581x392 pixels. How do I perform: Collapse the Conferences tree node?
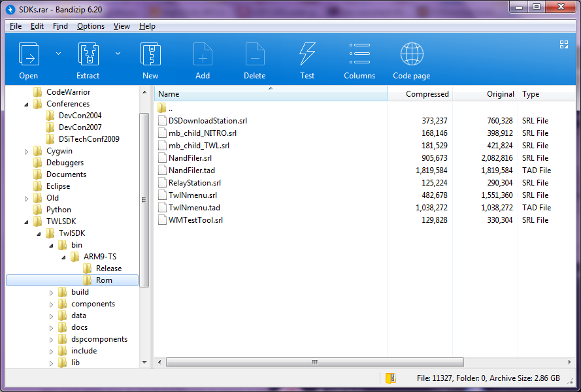tap(26, 105)
